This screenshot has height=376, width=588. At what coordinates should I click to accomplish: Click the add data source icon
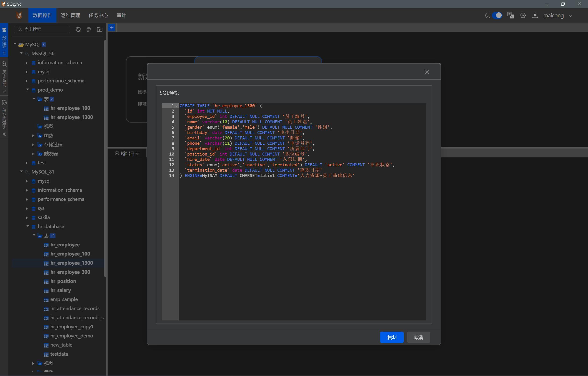click(x=89, y=30)
